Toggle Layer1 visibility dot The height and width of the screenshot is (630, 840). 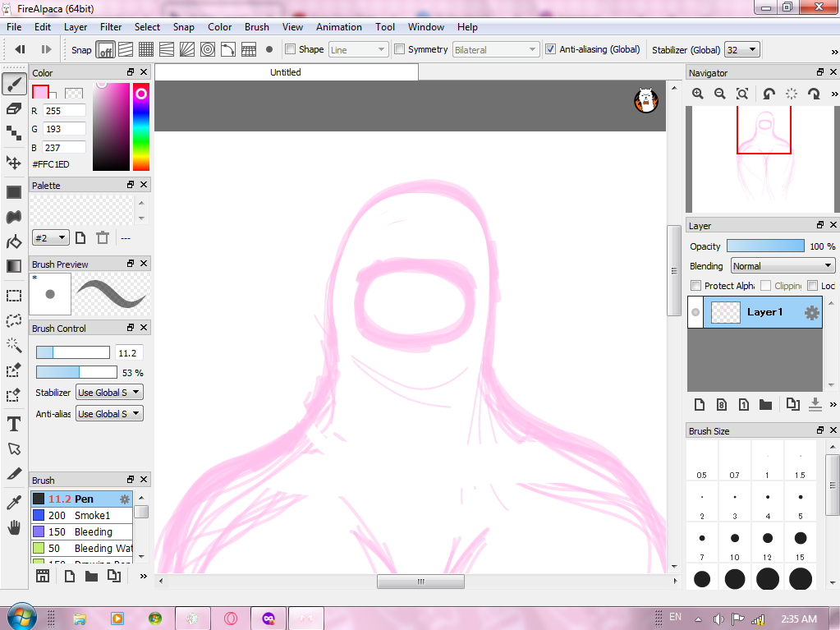coord(695,312)
